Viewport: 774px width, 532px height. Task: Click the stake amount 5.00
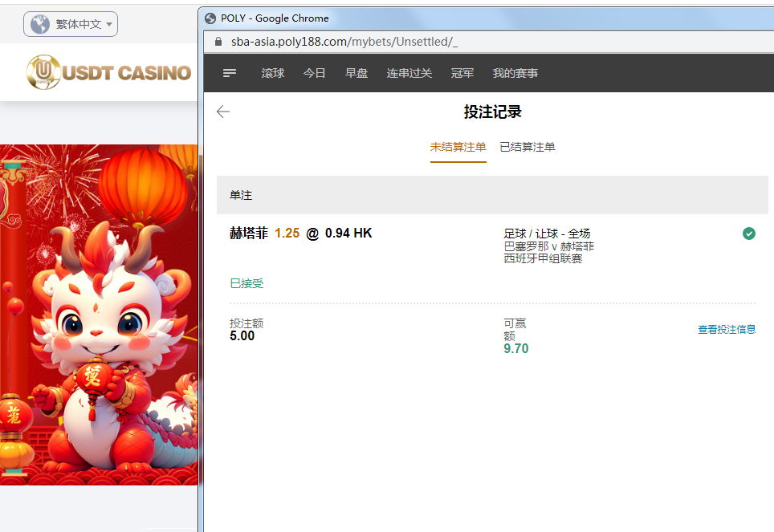pos(242,336)
